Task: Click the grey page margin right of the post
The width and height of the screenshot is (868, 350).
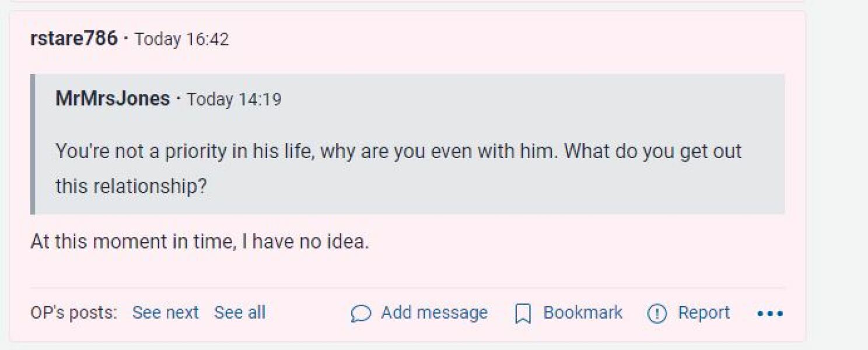Action: point(838,175)
